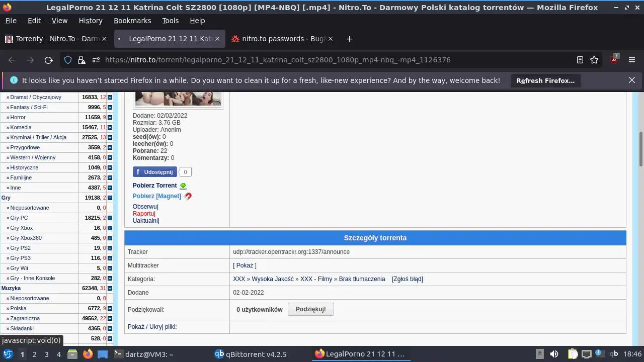644x362 pixels.
Task: Open the History menu
Action: coord(91,21)
